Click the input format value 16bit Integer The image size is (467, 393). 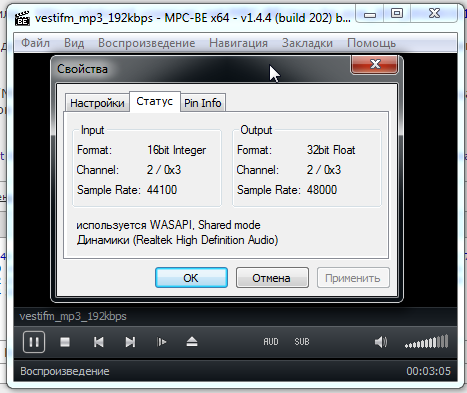(177, 150)
